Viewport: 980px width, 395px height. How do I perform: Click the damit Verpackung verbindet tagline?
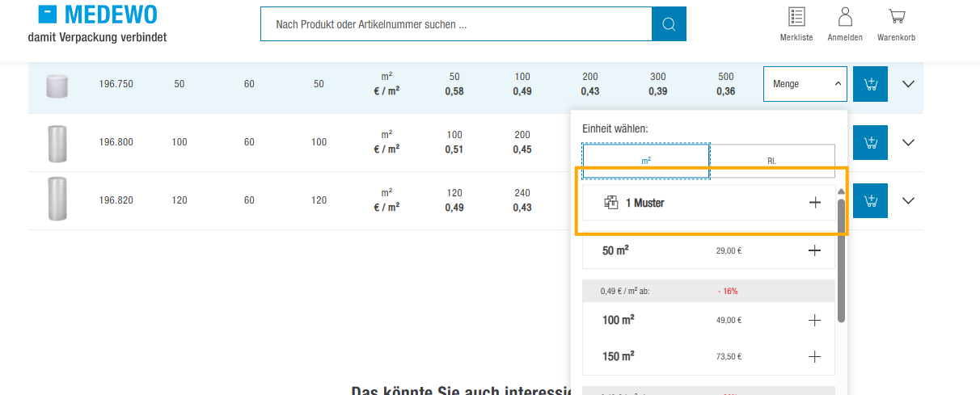(97, 37)
